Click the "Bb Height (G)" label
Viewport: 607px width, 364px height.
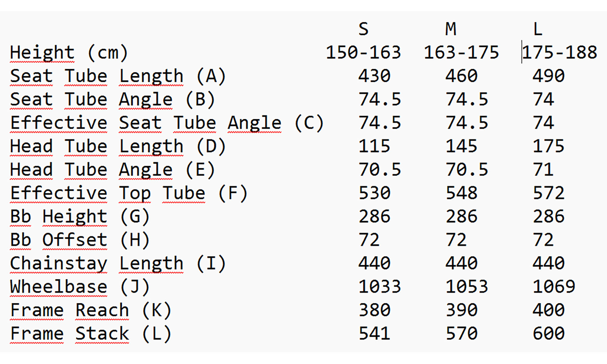80,217
